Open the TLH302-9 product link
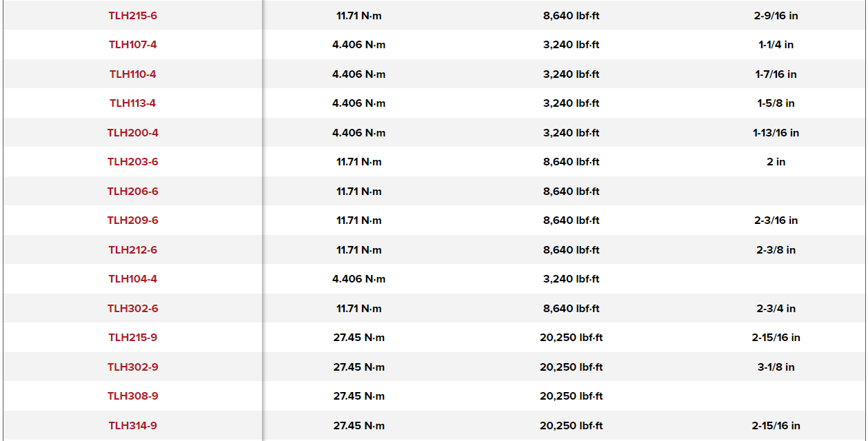Screen dimensions: 868x441 132,367
